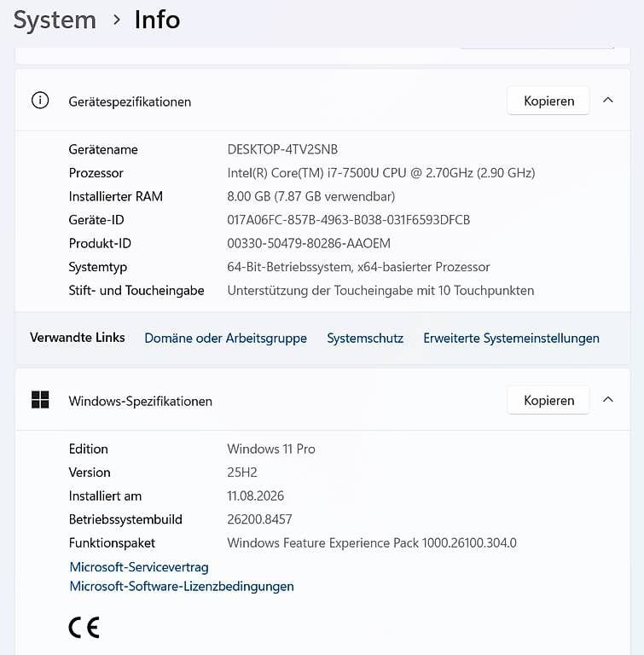Select the Toucheingabe mit 10 Touchpunkten value
Viewport: 644px width, 655px height.
point(380,290)
